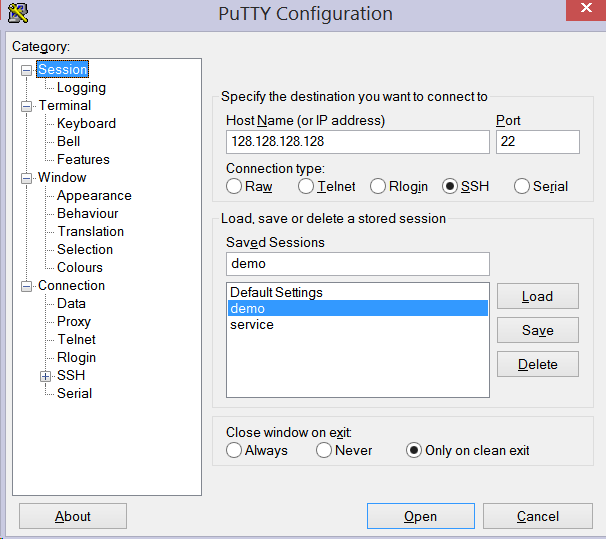Open the Features category
This screenshot has width=606, height=539.
(83, 160)
